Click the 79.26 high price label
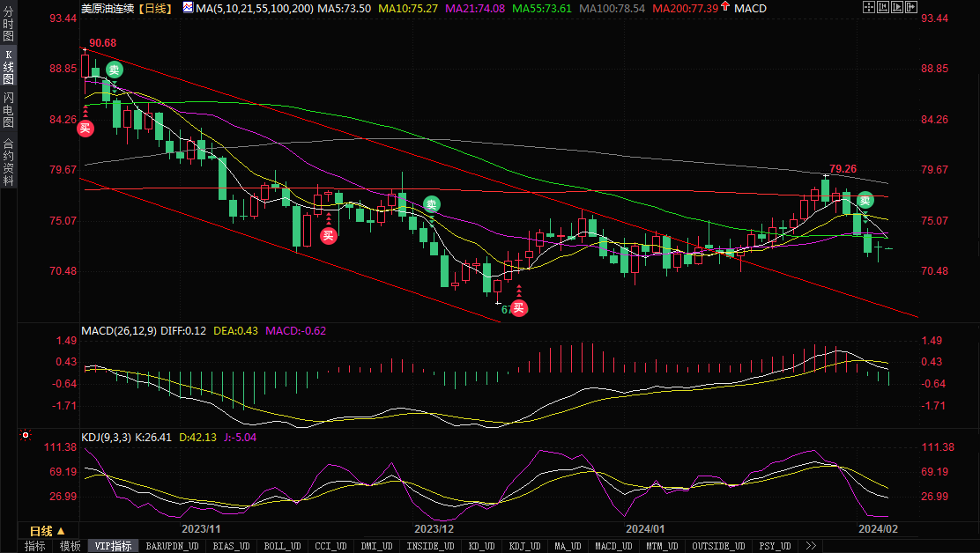 point(843,168)
